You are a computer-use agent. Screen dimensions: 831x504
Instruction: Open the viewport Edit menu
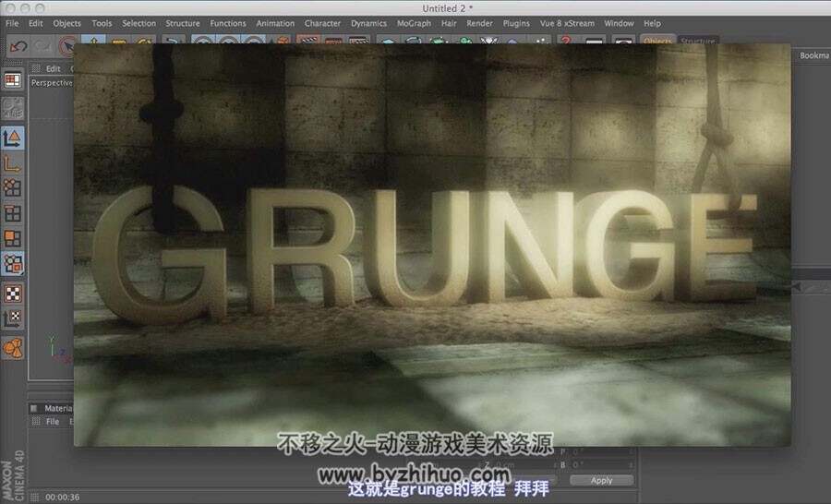click(x=53, y=68)
